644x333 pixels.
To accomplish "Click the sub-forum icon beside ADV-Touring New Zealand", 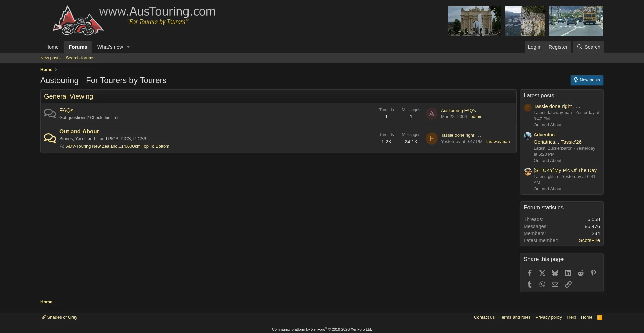I will (62, 146).
